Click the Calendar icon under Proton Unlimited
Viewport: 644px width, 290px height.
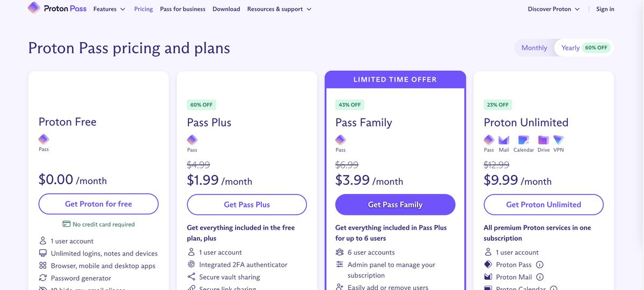click(x=523, y=140)
